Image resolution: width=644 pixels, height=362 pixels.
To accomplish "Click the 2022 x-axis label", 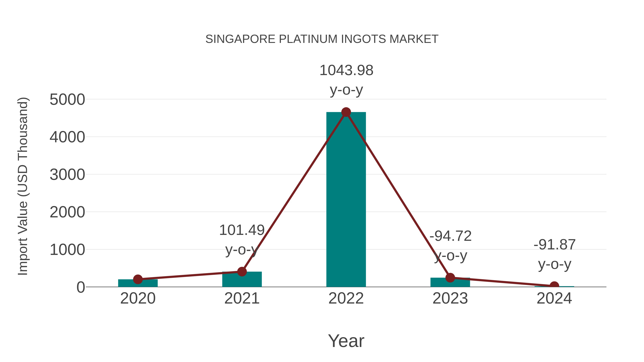I will 346,298.
